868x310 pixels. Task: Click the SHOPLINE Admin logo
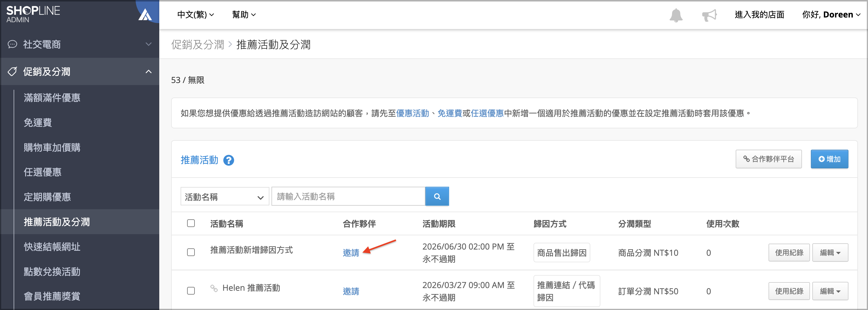click(x=33, y=14)
